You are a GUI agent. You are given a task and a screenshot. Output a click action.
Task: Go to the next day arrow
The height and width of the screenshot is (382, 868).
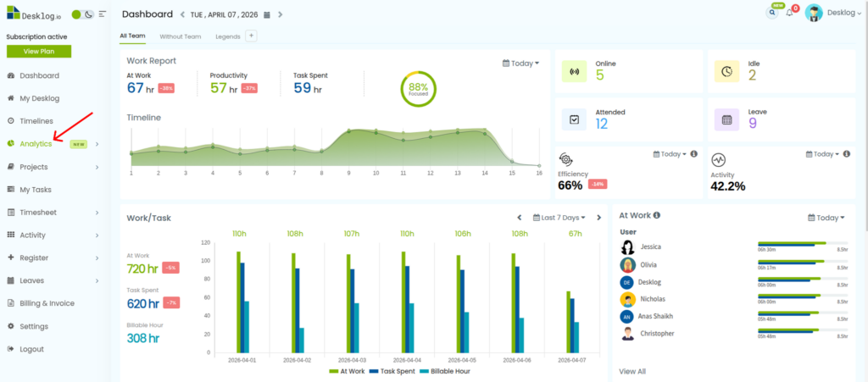[x=281, y=14]
